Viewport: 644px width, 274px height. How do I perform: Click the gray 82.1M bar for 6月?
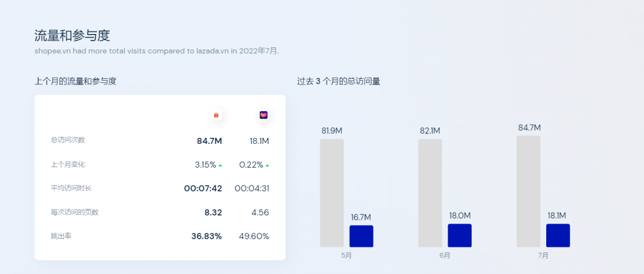click(430, 193)
